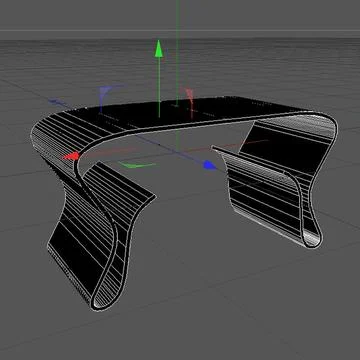Click the horizon line of the viewport

pyautogui.click(x=180, y=31)
